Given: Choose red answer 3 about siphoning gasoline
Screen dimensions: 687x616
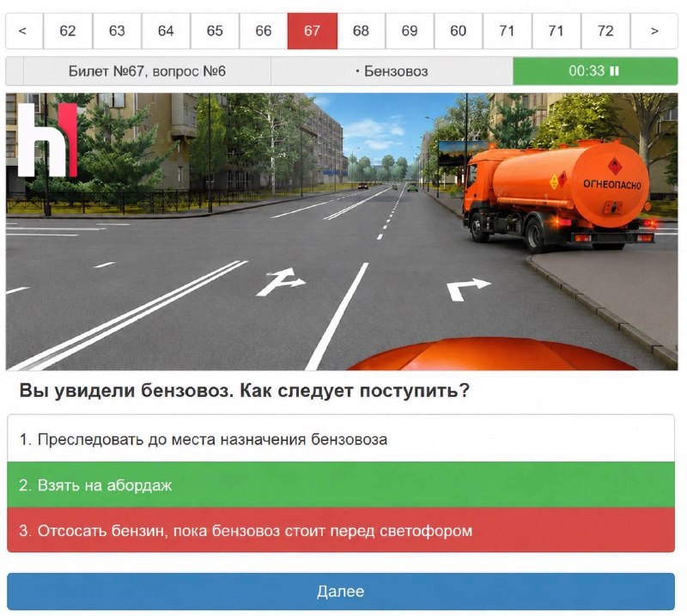Looking at the screenshot, I should 341,530.
